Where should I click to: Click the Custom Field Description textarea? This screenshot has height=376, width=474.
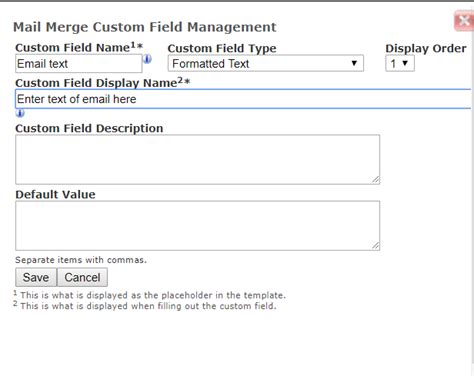coord(197,159)
